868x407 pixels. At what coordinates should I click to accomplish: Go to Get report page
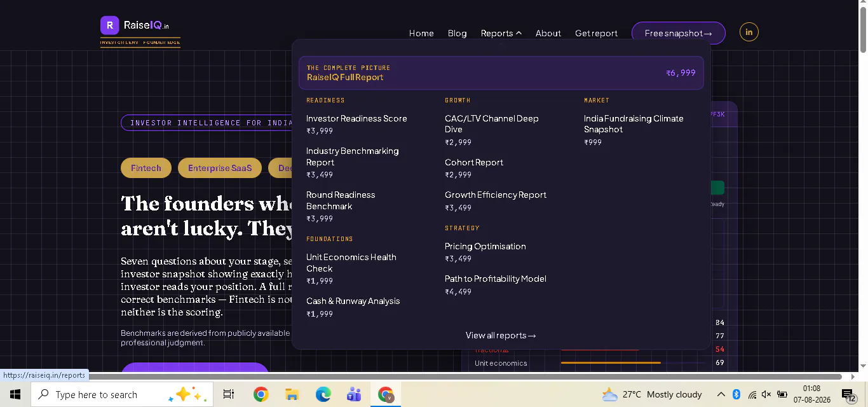point(596,33)
